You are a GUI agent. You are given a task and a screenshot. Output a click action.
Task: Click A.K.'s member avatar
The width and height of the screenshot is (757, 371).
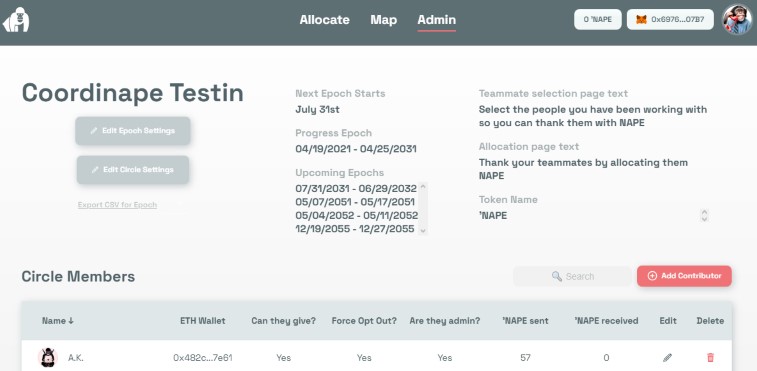(48, 357)
